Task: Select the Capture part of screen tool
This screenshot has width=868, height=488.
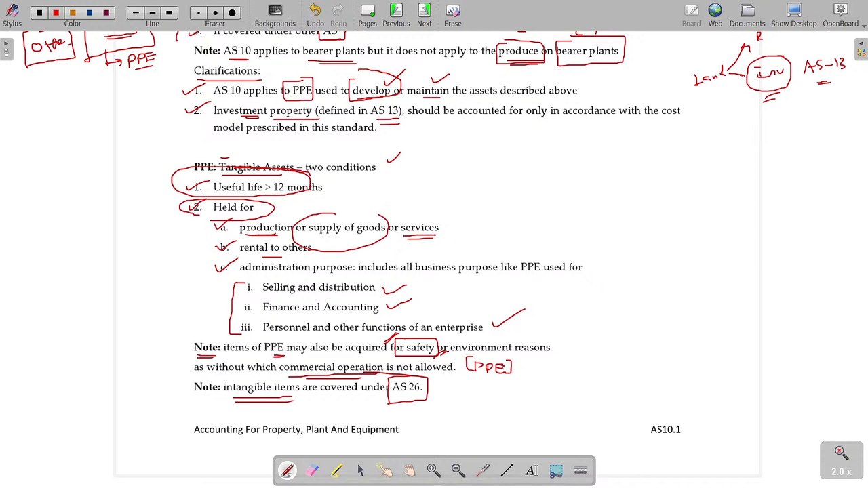Action: coord(556,470)
